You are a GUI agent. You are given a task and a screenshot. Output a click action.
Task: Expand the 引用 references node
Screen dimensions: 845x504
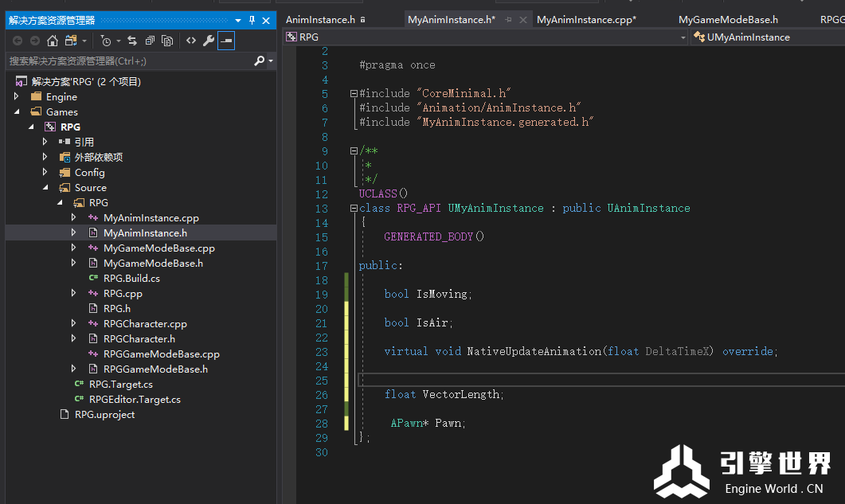tap(45, 142)
